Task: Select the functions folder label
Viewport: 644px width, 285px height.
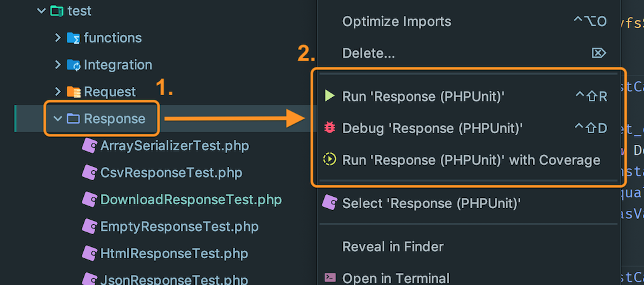Action: point(113,38)
